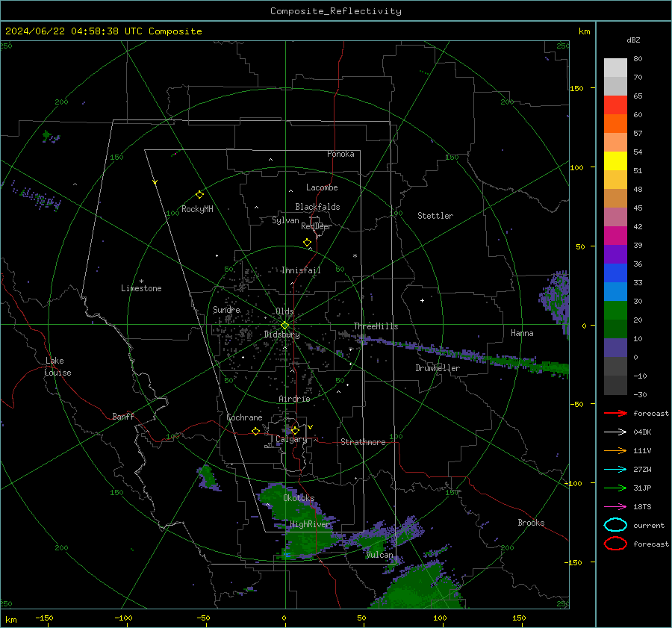Click the green 31JP arrow icon
Viewport: 672px width, 628px height.
(x=615, y=488)
